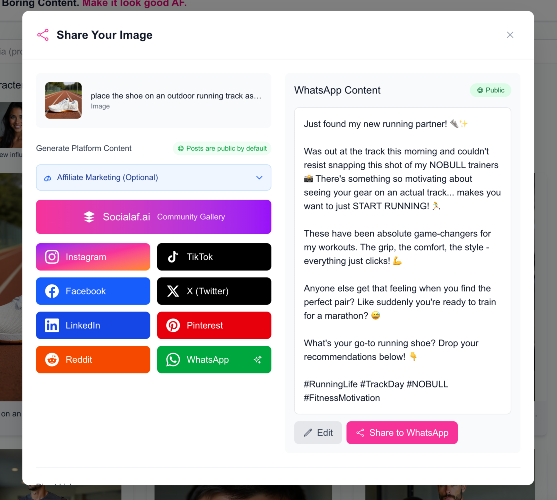The width and height of the screenshot is (557, 500).
Task: Click the Facebook logo icon
Action: tap(52, 291)
